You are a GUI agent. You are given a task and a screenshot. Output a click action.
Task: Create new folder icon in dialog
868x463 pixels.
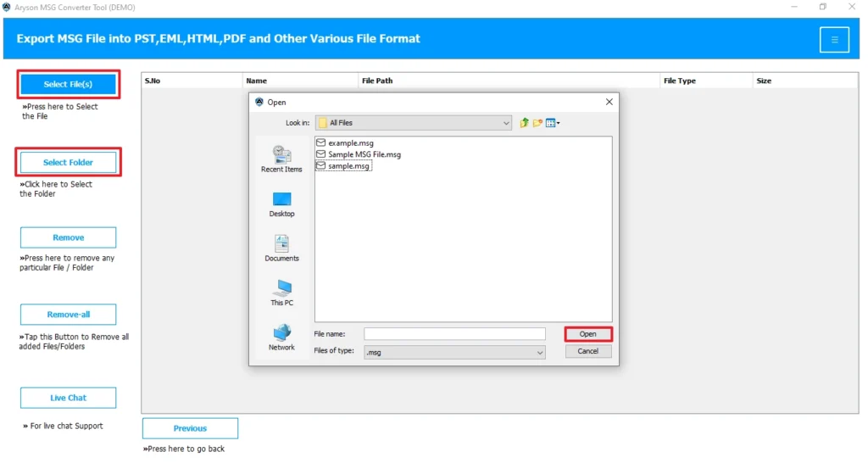(537, 123)
